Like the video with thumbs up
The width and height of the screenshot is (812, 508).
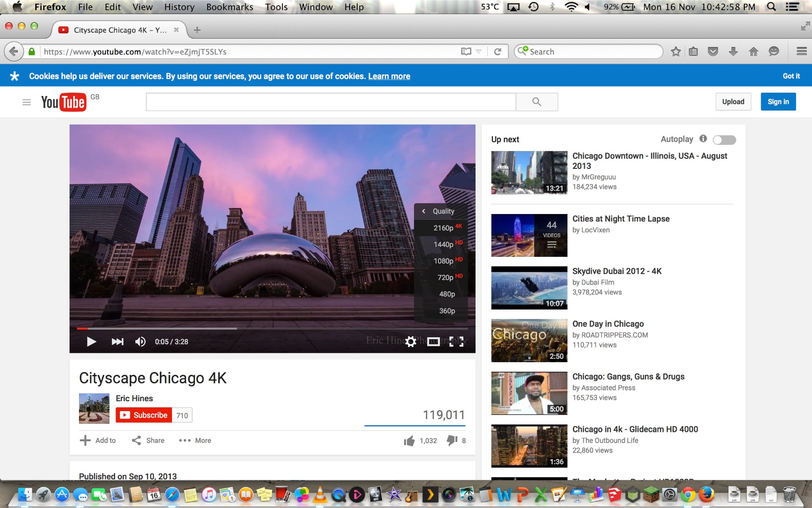click(409, 441)
